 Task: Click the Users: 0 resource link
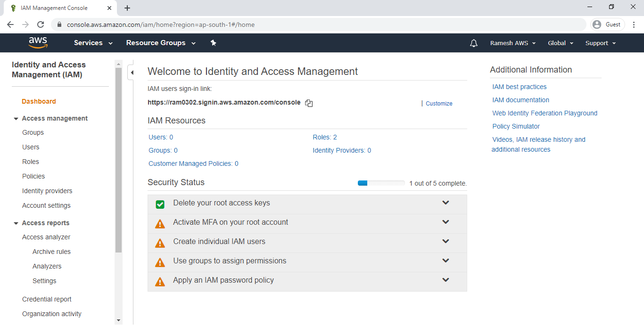coord(161,137)
